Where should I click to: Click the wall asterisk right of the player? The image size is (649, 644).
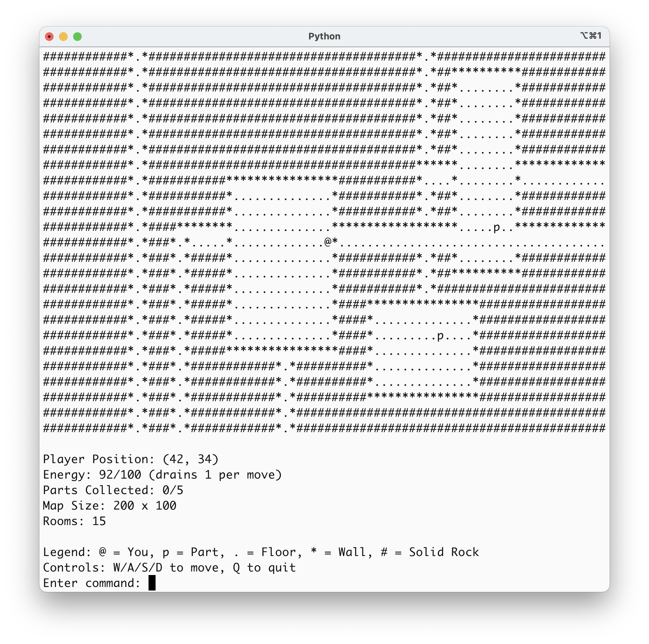335,241
